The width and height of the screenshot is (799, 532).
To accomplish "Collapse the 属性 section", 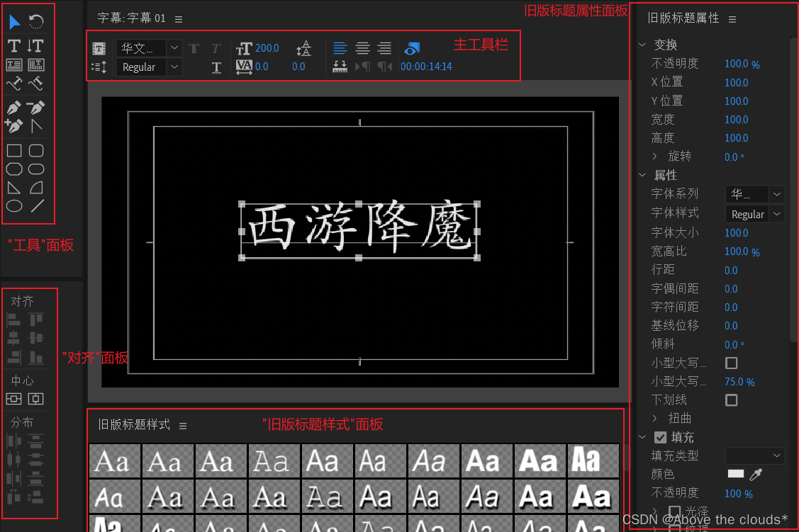I will point(642,175).
